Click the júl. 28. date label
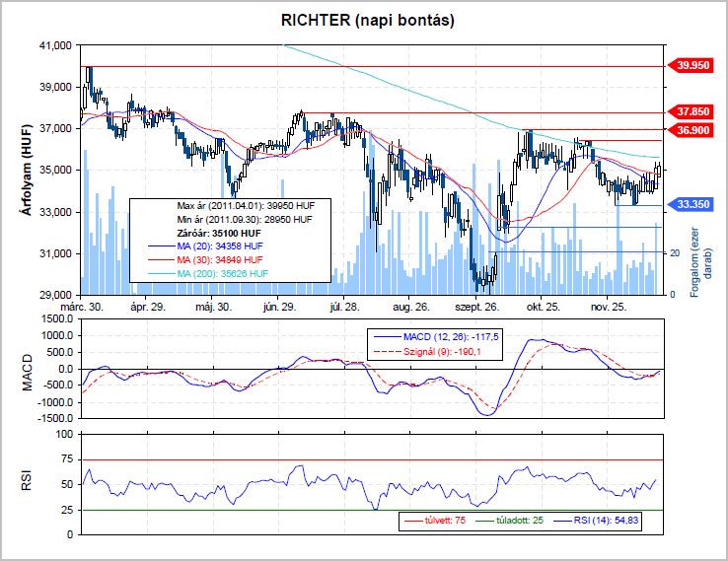The image size is (728, 561). (x=344, y=308)
